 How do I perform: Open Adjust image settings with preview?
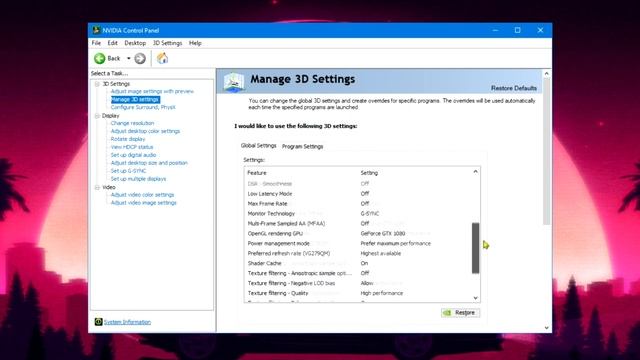coord(152,91)
